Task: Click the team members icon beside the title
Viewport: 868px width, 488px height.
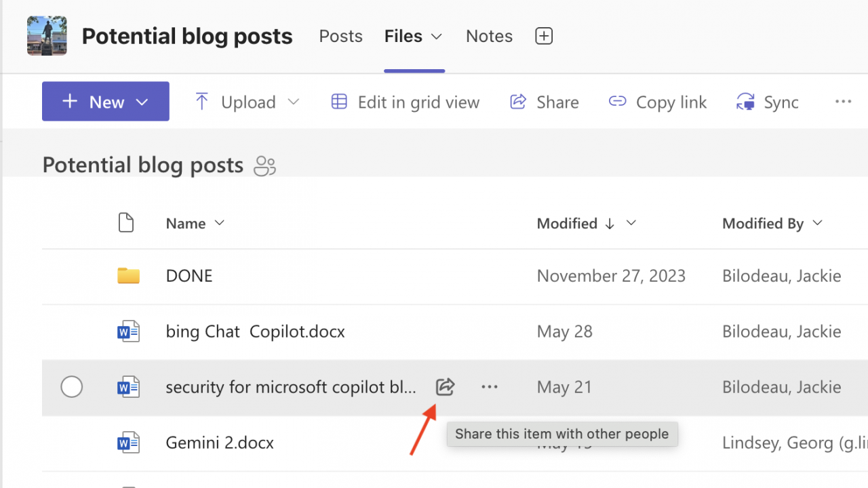Action: (x=264, y=165)
